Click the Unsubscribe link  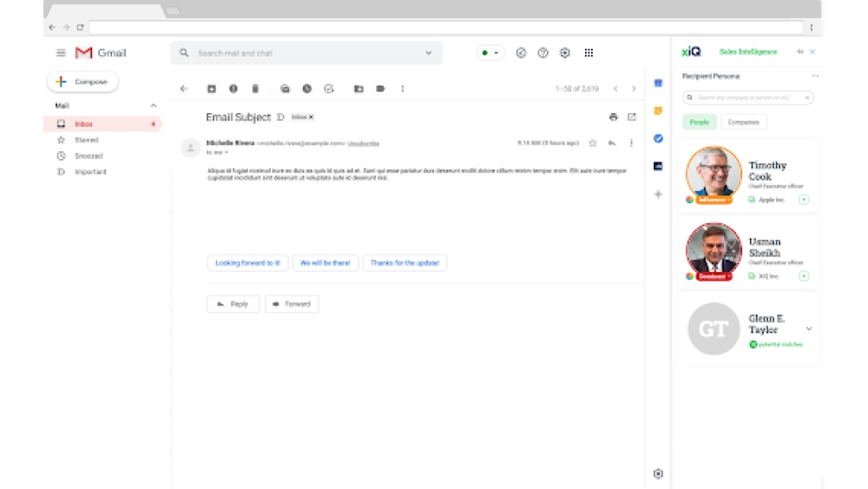pyautogui.click(x=363, y=143)
